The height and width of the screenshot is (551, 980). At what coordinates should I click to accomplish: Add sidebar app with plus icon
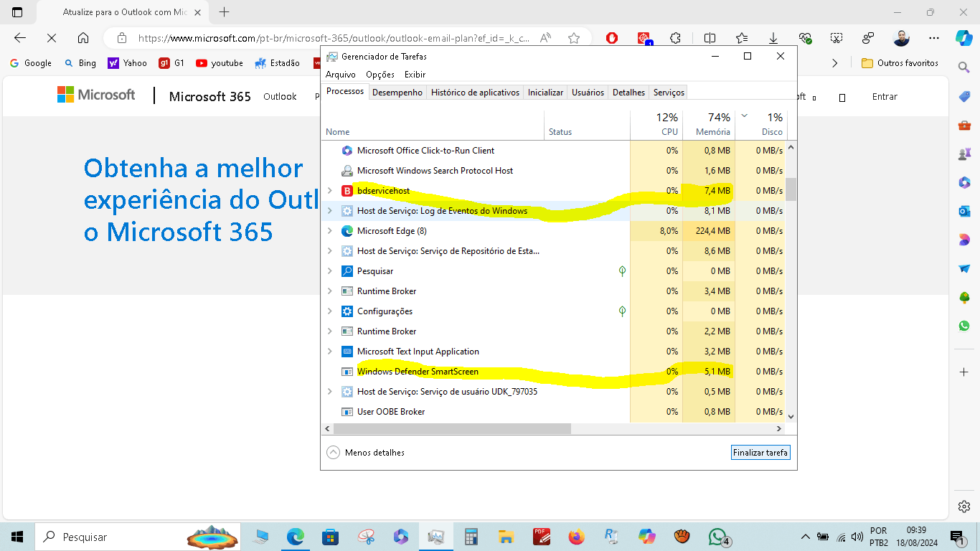[964, 372]
